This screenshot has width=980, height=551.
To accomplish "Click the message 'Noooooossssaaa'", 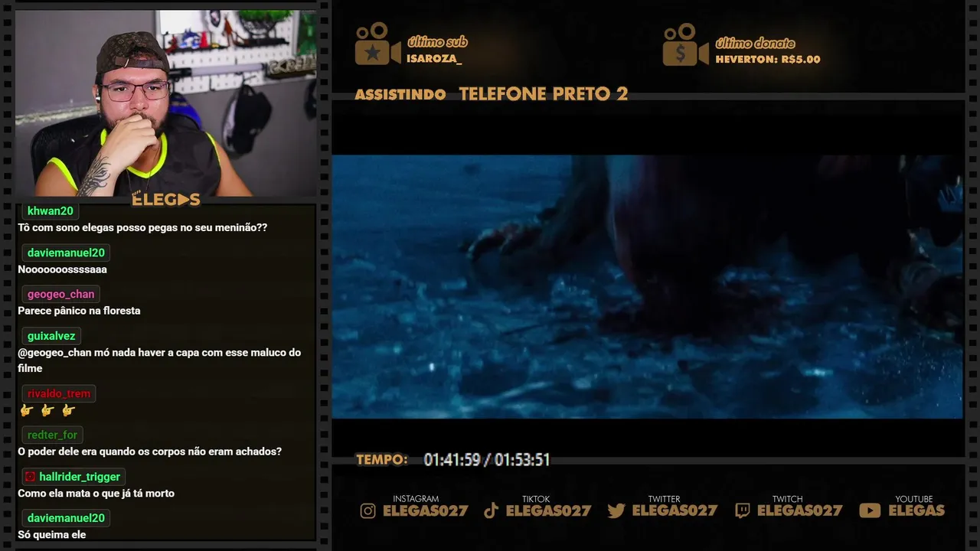I will [x=62, y=269].
